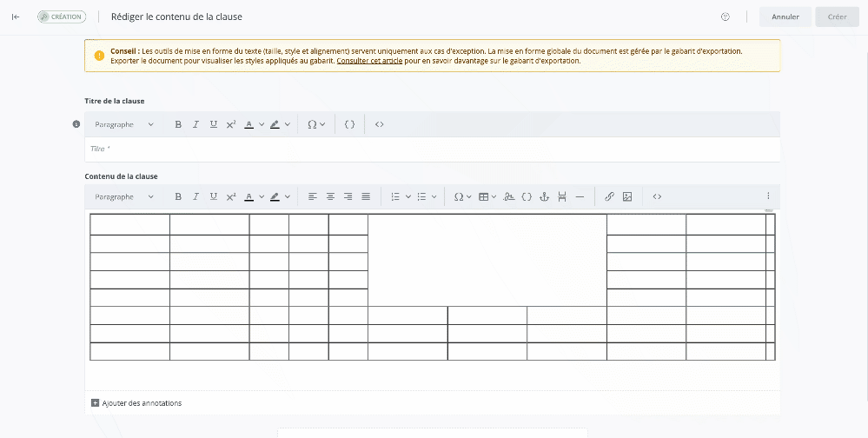Open the Paragraphe dropdown in the title toolbar
The height and width of the screenshot is (438, 868).
[123, 124]
